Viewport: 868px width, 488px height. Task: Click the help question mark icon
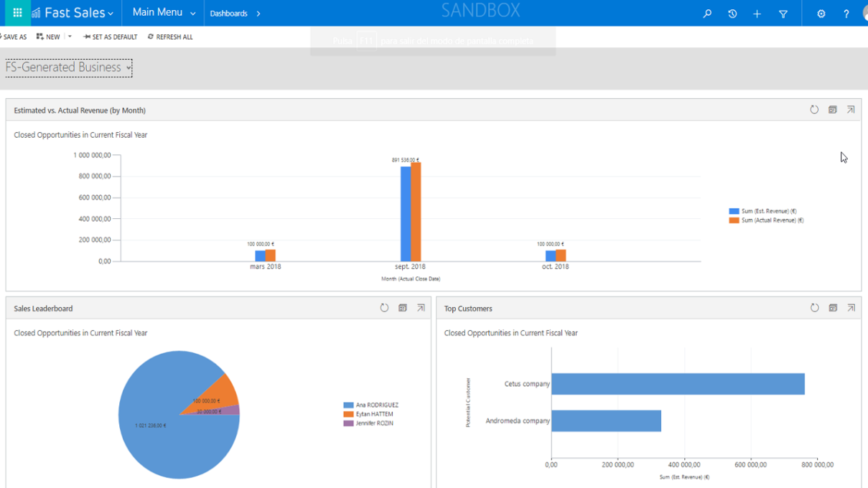pos(846,14)
